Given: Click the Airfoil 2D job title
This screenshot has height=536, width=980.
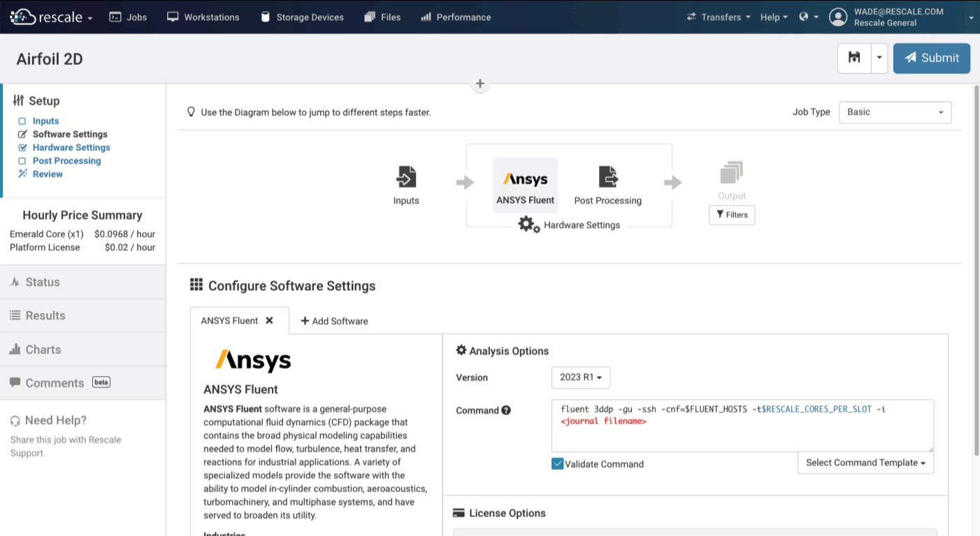Looking at the screenshot, I should coord(50,59).
